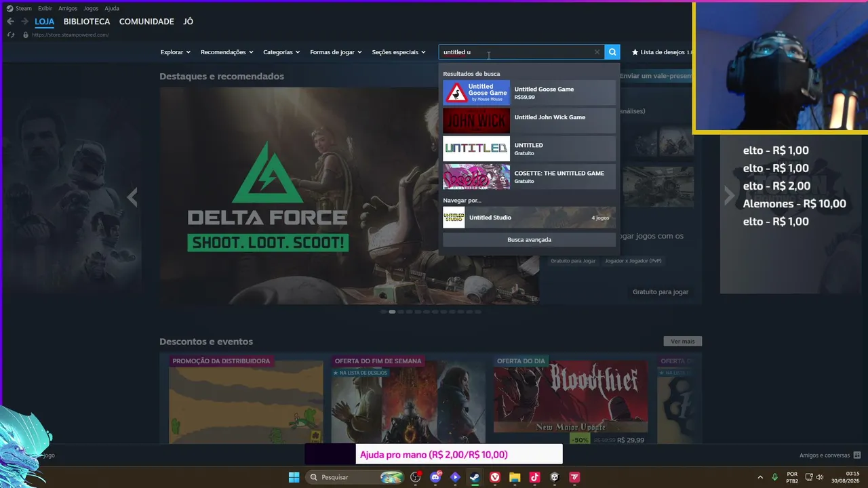The height and width of the screenshot is (488, 868).
Task: Open Lista de desejos wishlist
Action: pyautogui.click(x=662, y=52)
